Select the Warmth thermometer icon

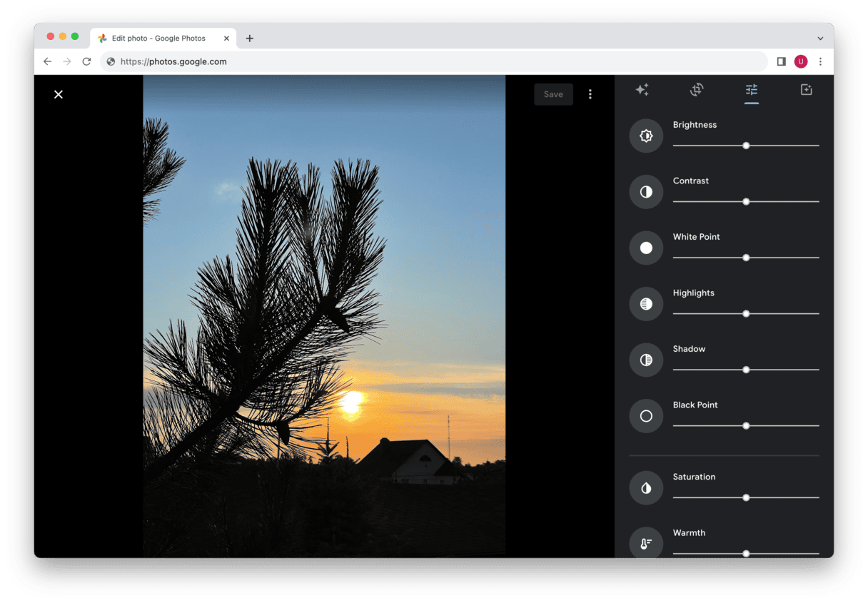point(646,544)
